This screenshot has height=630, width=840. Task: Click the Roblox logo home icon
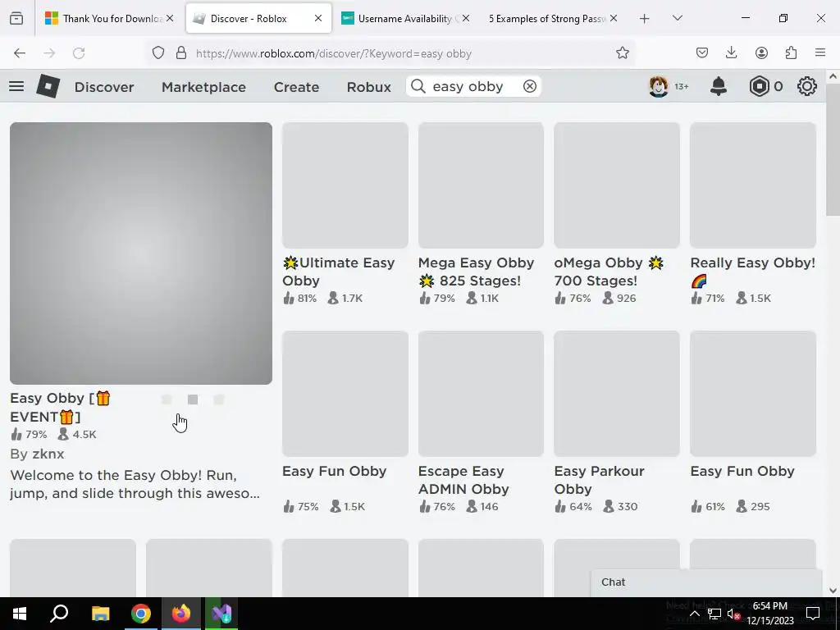[x=48, y=86]
